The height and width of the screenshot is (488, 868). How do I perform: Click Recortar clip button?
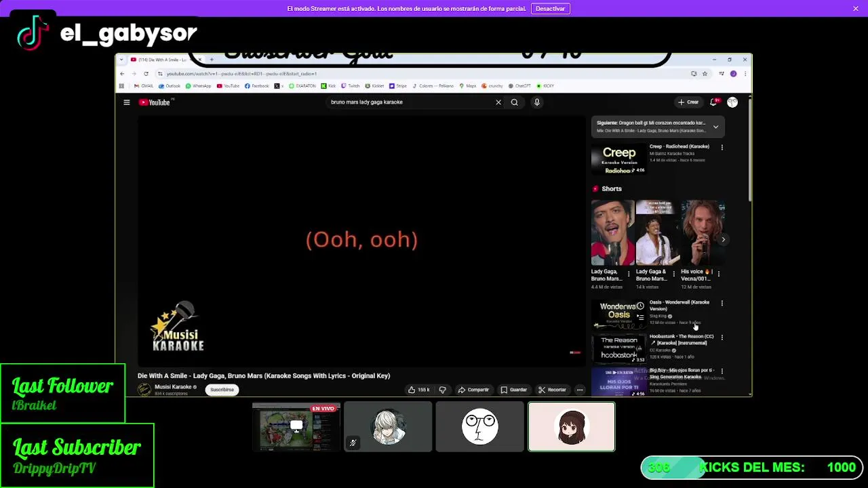pos(552,390)
